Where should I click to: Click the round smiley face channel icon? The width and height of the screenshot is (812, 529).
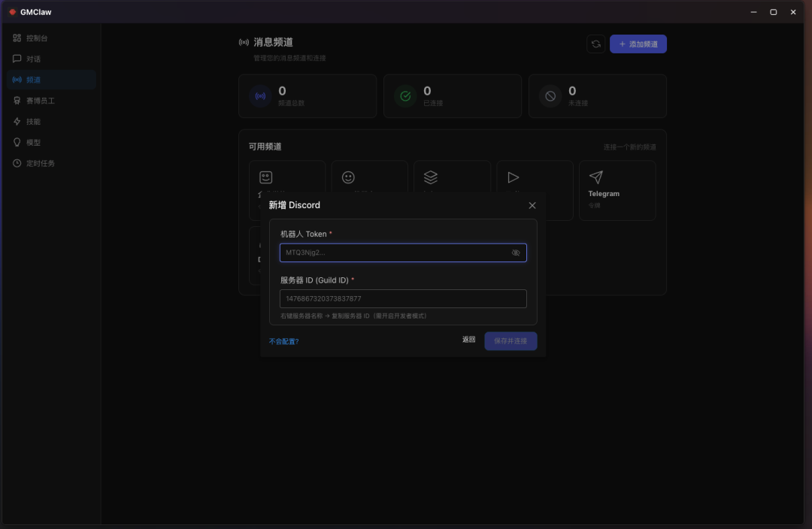pyautogui.click(x=348, y=177)
